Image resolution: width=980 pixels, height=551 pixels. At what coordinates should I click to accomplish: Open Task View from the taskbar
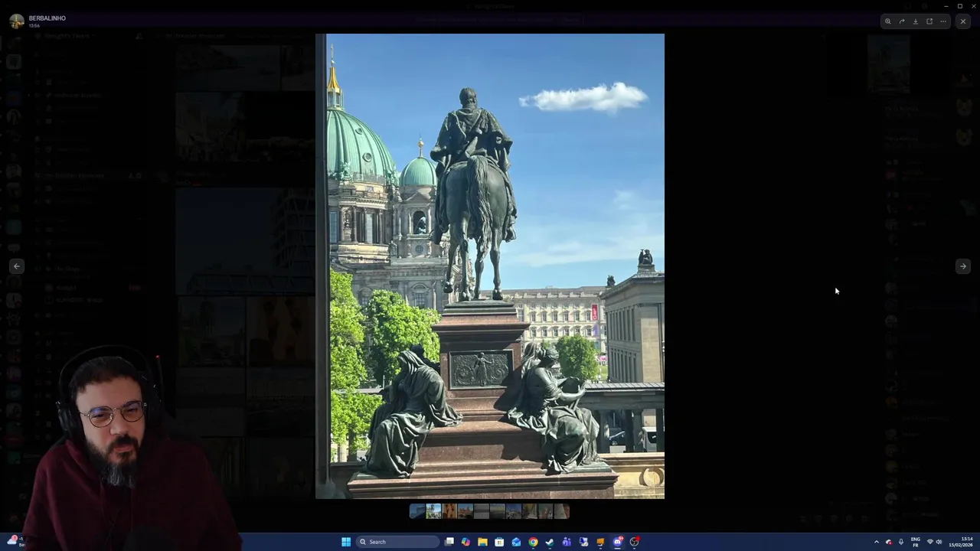pos(449,542)
